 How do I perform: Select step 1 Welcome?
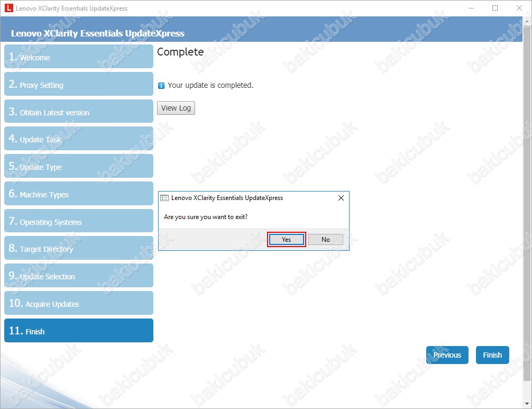point(79,56)
